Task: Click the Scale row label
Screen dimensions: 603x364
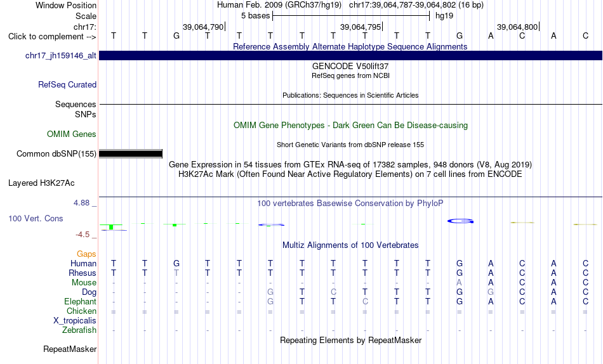Action: [x=86, y=16]
